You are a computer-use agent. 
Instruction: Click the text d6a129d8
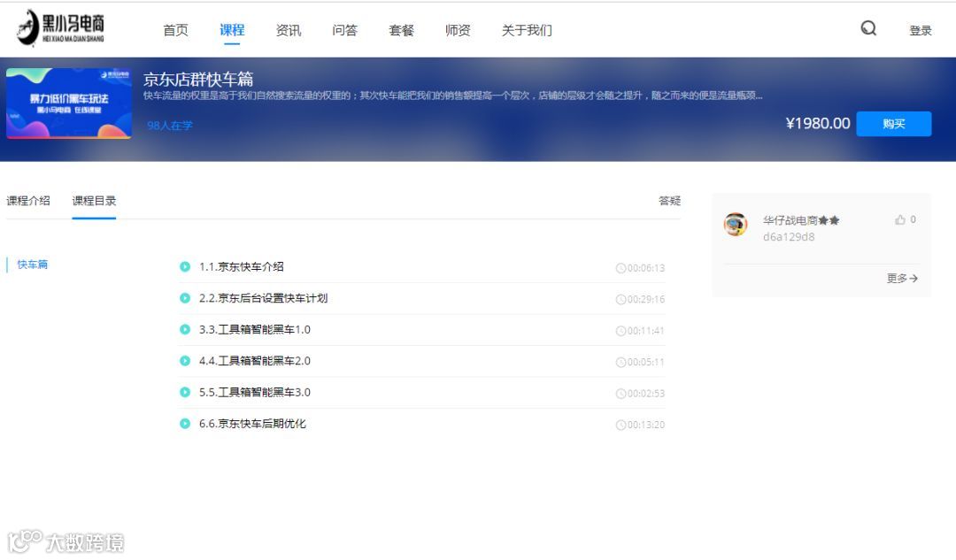(x=789, y=236)
